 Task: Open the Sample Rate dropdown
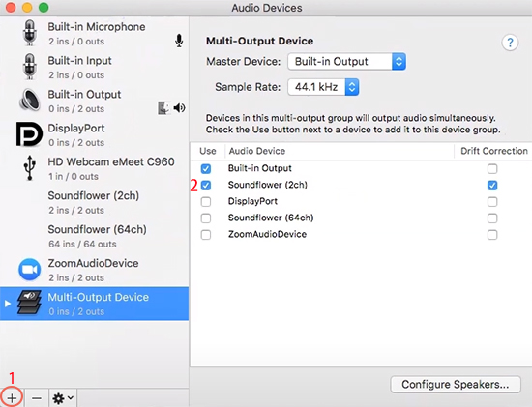click(x=323, y=87)
